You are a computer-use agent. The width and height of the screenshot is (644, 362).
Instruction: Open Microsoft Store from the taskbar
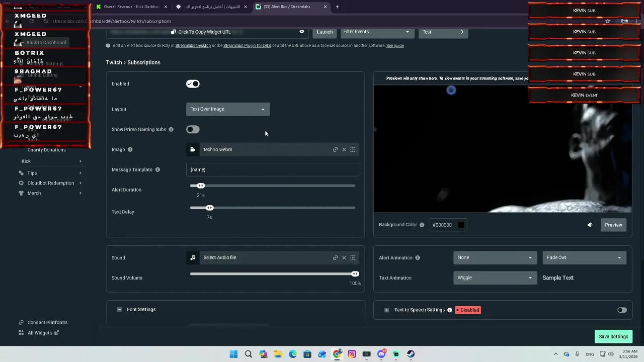307,354
